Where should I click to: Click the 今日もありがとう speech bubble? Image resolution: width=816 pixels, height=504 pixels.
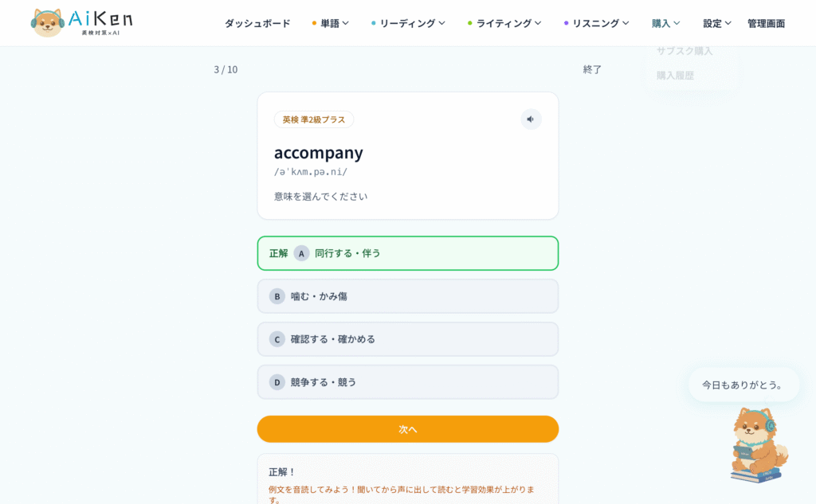743,385
